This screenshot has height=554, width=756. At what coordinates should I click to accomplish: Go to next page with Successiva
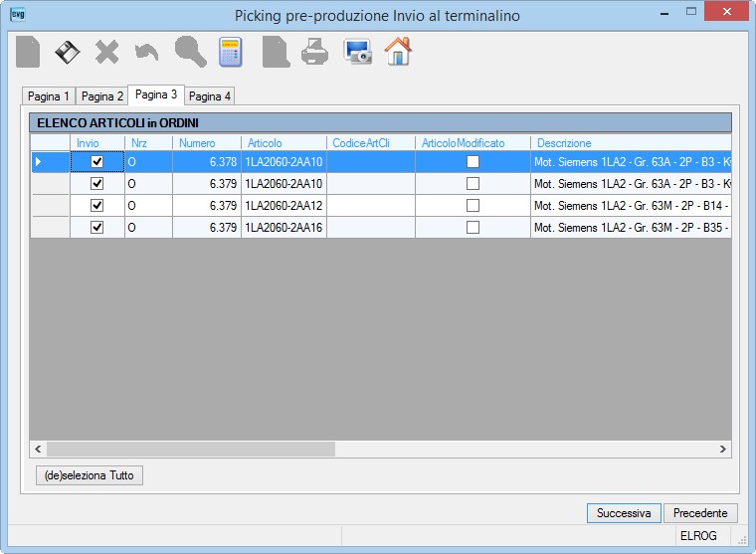point(624,513)
